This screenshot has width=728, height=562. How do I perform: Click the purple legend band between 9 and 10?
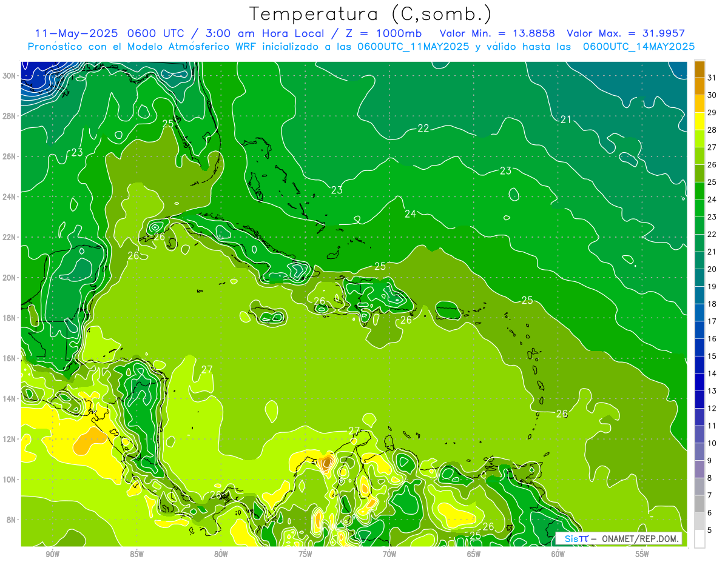coord(699,452)
